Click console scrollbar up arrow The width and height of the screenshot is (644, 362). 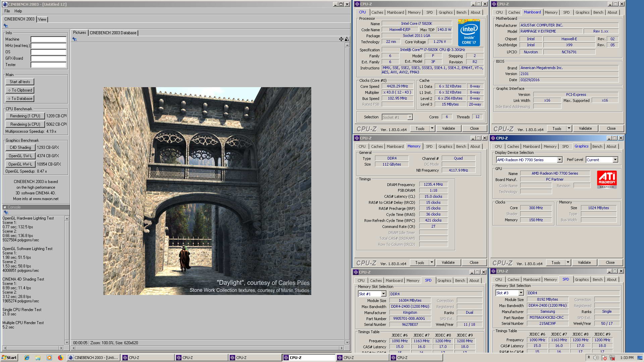[67, 219]
